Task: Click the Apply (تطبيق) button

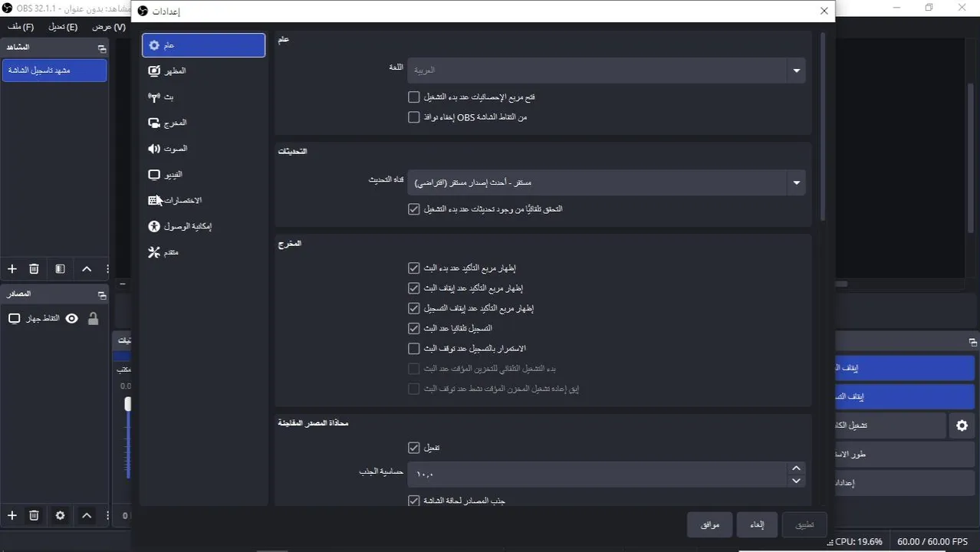Action: point(804,525)
